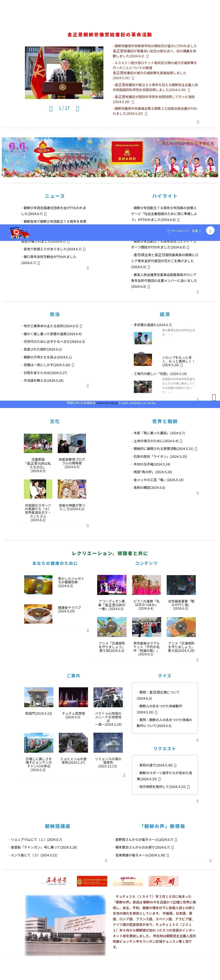Open the ニュース section heading

55,196
